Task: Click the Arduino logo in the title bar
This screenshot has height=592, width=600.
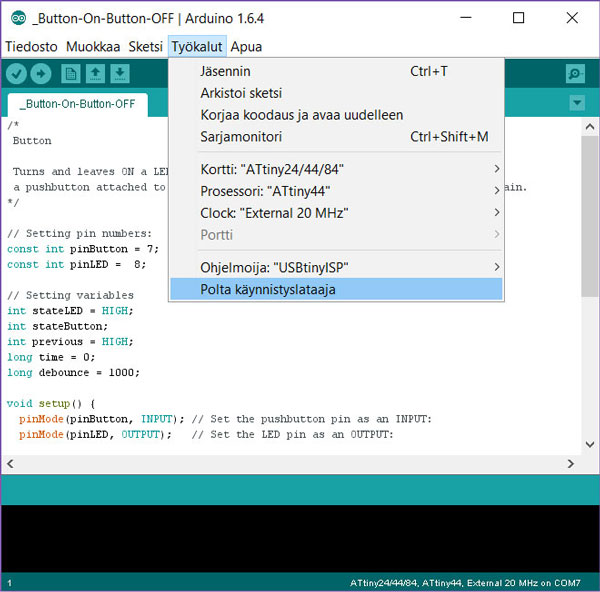Action: point(18,18)
